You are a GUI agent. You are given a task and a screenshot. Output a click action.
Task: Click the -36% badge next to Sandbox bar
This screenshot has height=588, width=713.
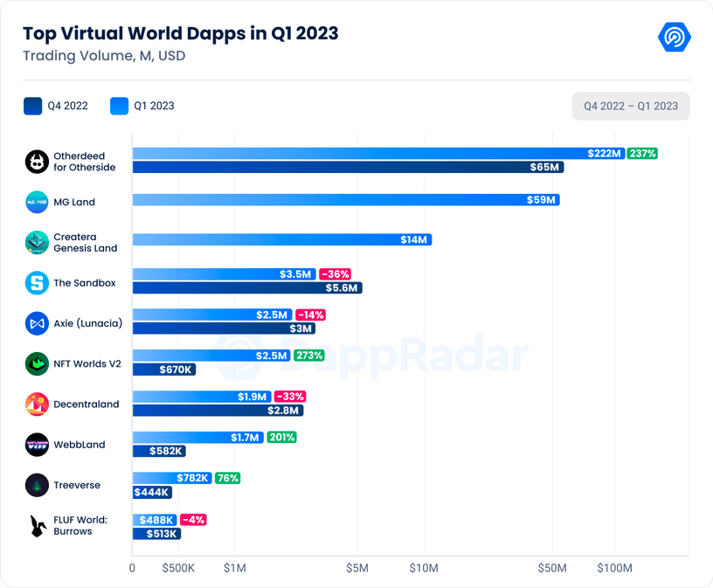coord(334,273)
